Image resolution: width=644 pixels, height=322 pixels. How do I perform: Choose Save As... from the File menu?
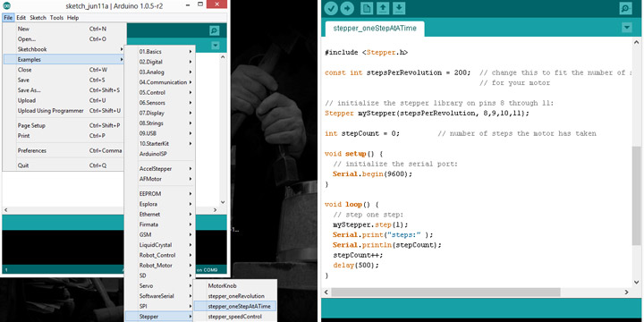pyautogui.click(x=64, y=90)
